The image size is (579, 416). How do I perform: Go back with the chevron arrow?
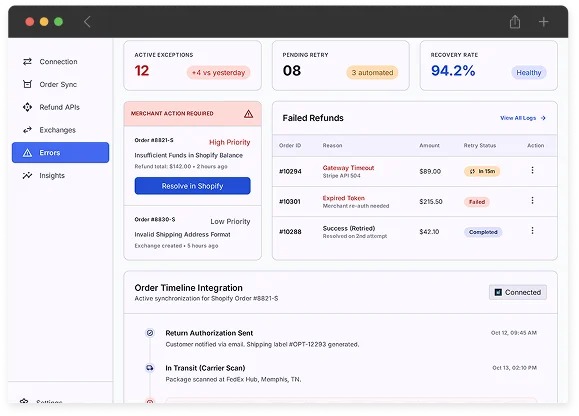[87, 22]
